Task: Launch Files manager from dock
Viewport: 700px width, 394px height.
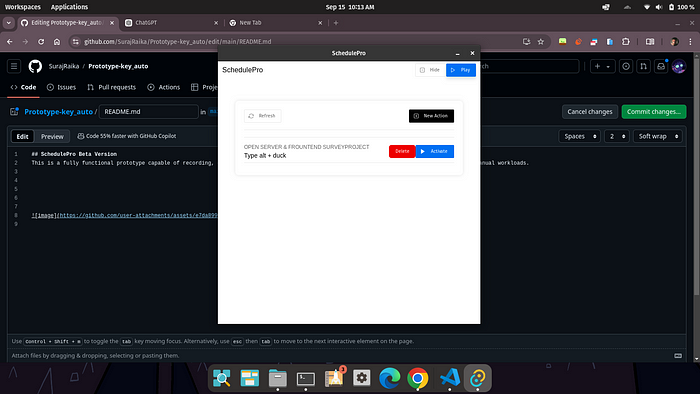Action: pyautogui.click(x=278, y=378)
